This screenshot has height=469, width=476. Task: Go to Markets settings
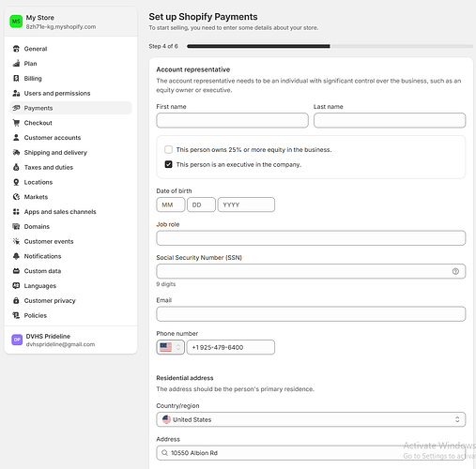click(70, 197)
